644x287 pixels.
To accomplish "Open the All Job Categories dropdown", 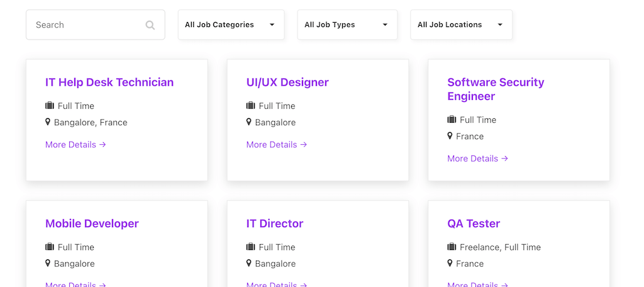I will pyautogui.click(x=231, y=25).
